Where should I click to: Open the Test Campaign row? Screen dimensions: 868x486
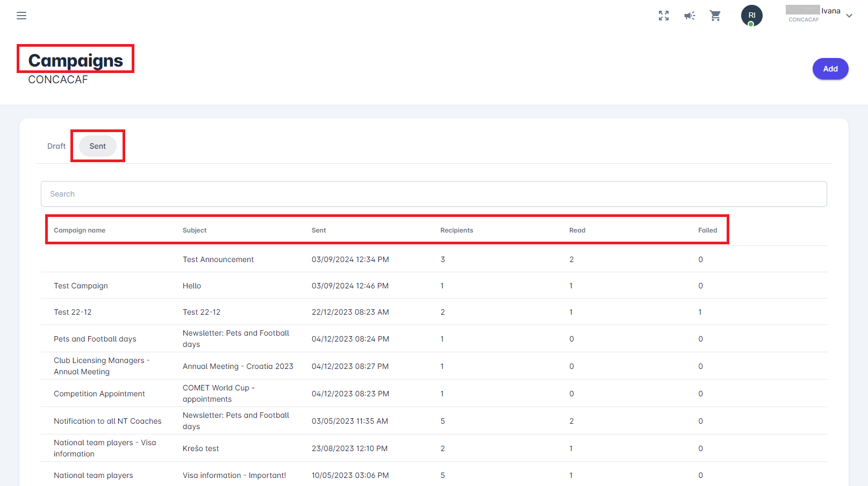coord(81,286)
